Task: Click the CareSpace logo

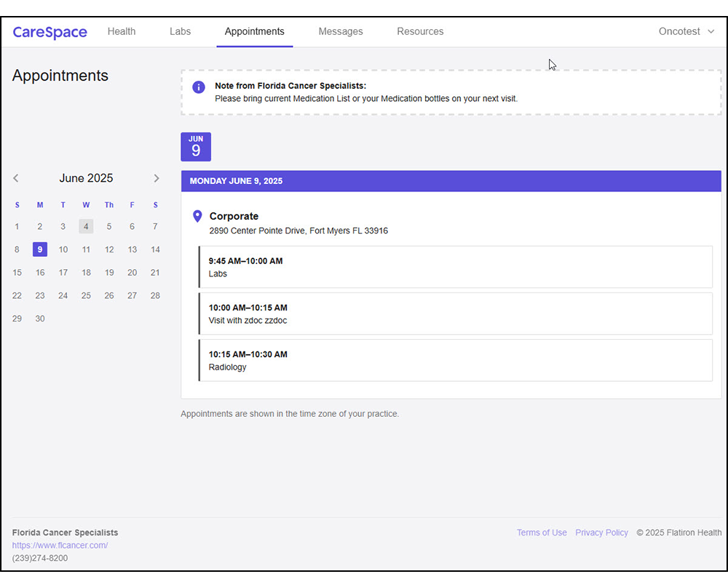Action: click(x=50, y=32)
